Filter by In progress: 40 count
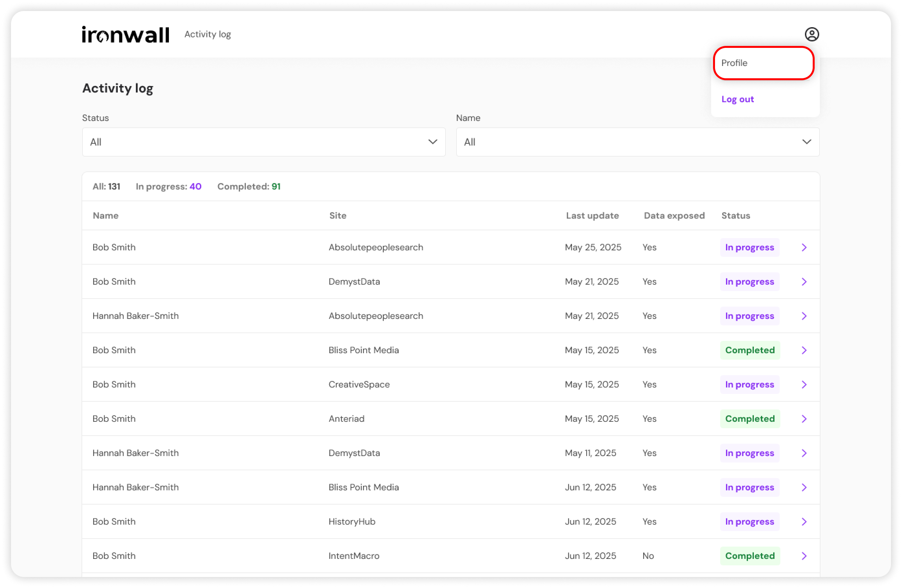Image resolution: width=902 pixels, height=588 pixels. 169,186
